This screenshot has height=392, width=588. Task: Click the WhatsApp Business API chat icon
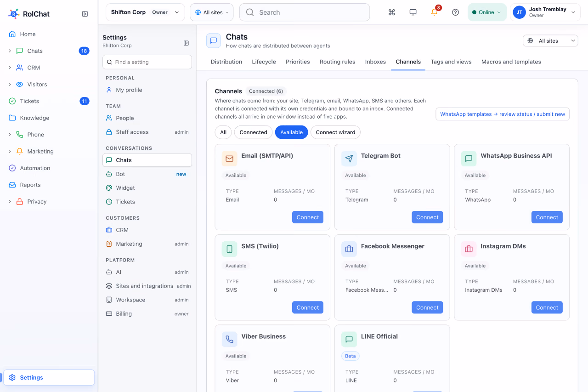click(469, 159)
